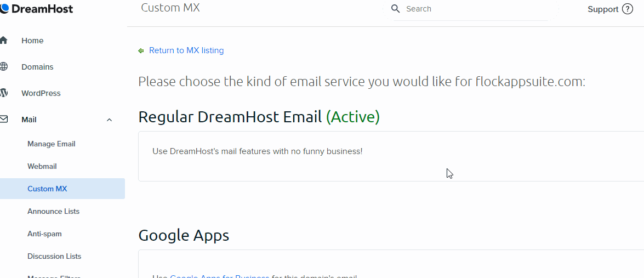Click the Mail envelope icon
The width and height of the screenshot is (644, 278).
3,120
